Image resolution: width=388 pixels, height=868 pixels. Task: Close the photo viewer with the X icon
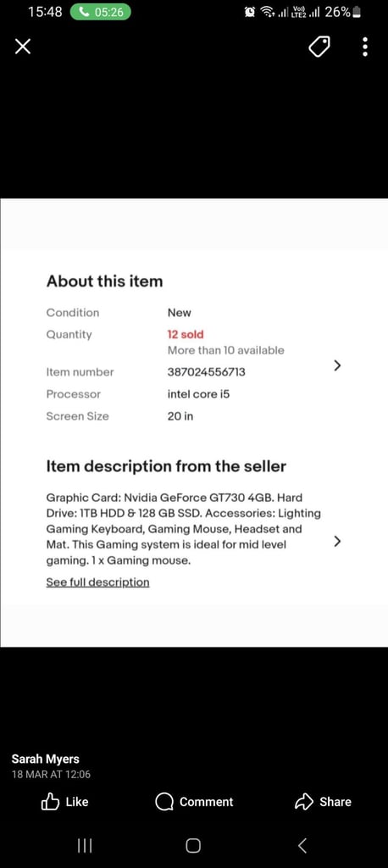(23, 47)
